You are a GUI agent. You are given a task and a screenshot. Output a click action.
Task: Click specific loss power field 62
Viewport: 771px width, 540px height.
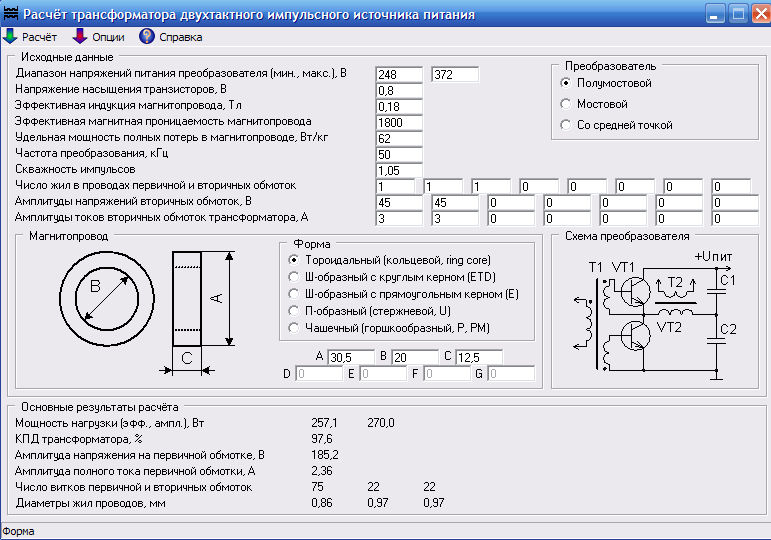click(399, 139)
